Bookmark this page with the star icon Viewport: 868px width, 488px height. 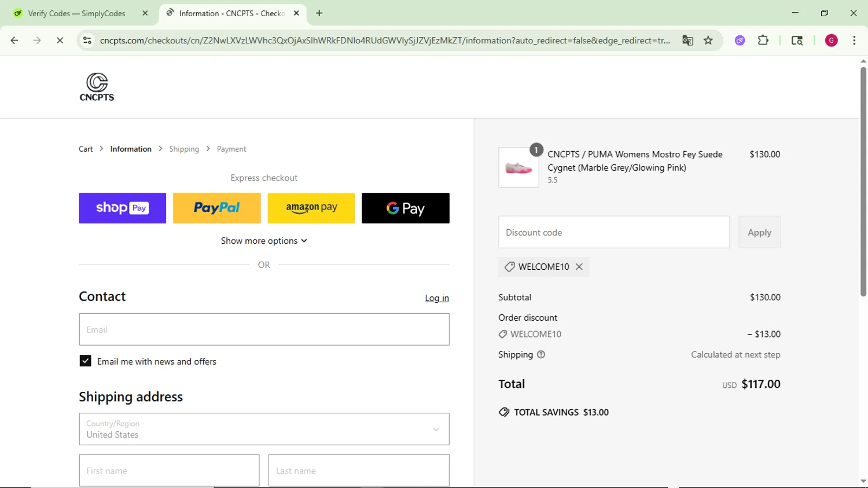click(x=708, y=41)
